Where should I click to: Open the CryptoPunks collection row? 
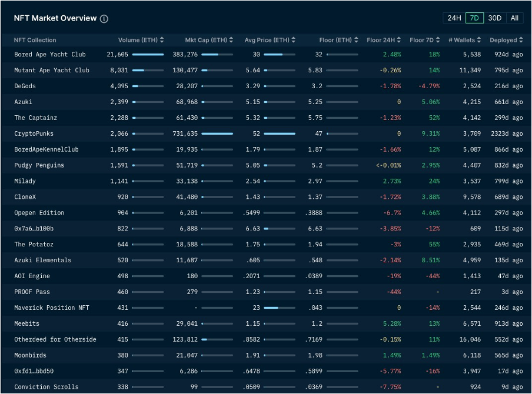click(x=34, y=133)
